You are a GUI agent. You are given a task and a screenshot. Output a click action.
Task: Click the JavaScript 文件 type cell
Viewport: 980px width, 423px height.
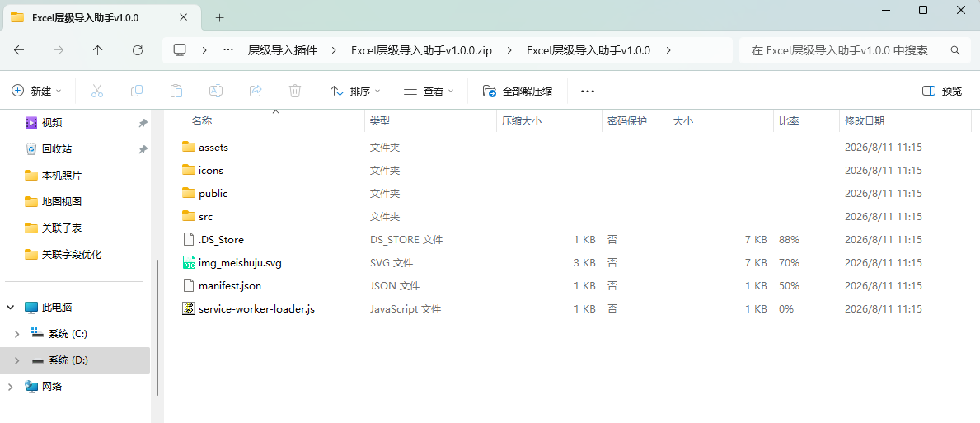click(406, 308)
